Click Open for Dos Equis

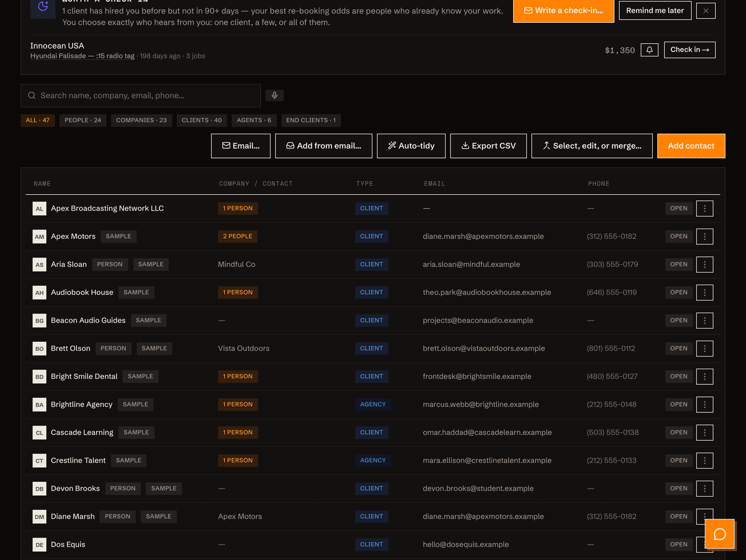coord(678,544)
